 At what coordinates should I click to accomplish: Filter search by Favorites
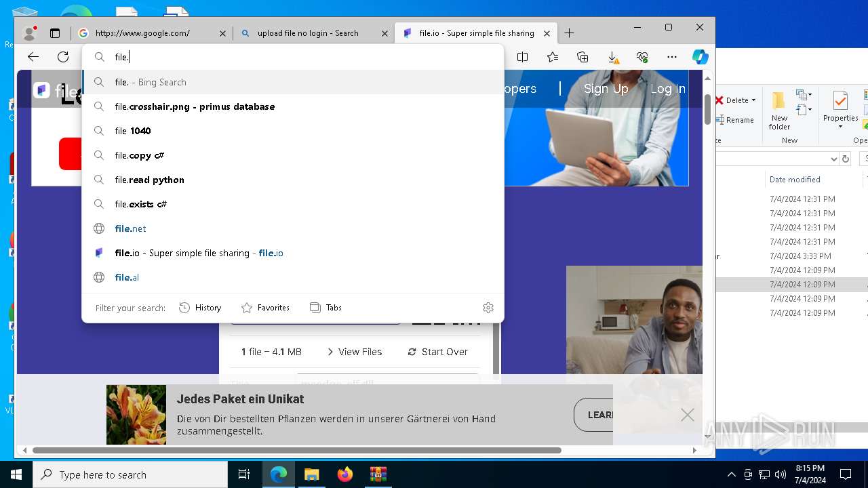pyautogui.click(x=265, y=308)
